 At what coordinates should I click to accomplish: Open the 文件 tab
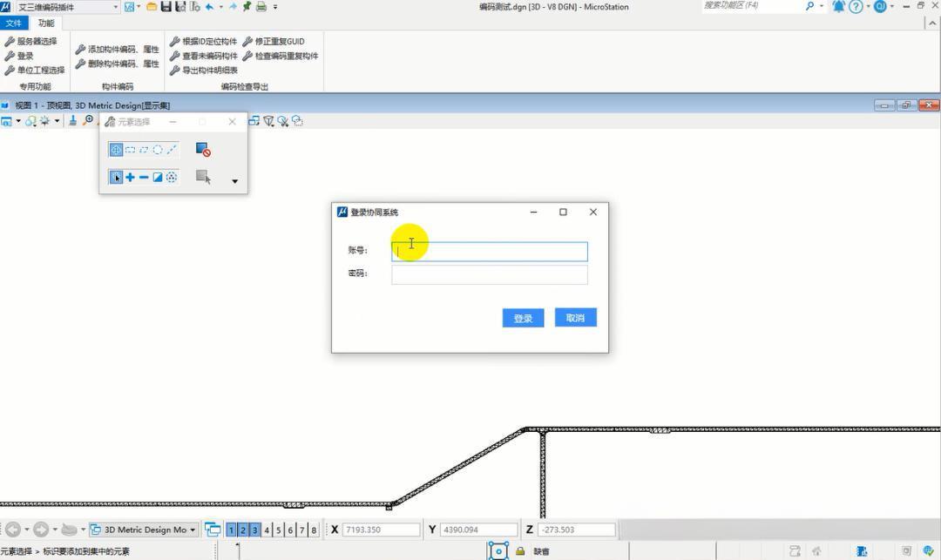(13, 24)
